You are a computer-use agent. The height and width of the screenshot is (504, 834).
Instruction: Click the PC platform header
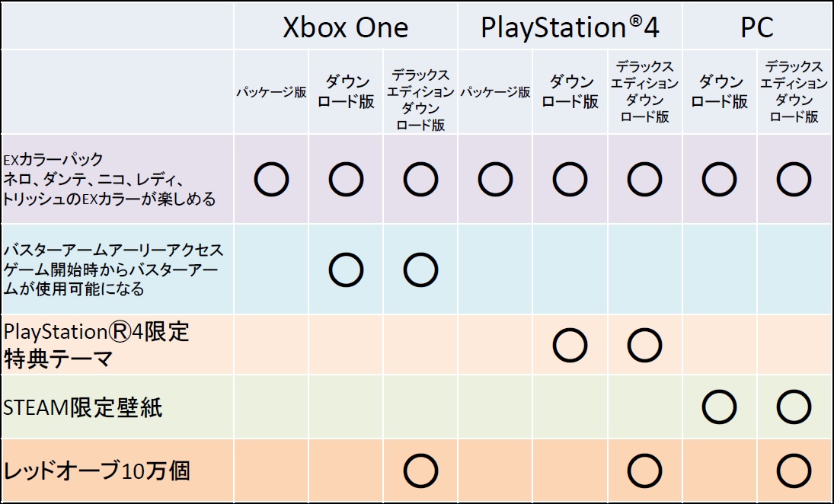coord(756,28)
